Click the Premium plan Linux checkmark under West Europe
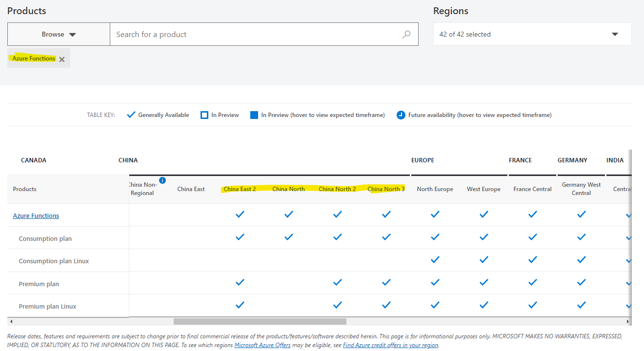644x351 pixels. 483,305
